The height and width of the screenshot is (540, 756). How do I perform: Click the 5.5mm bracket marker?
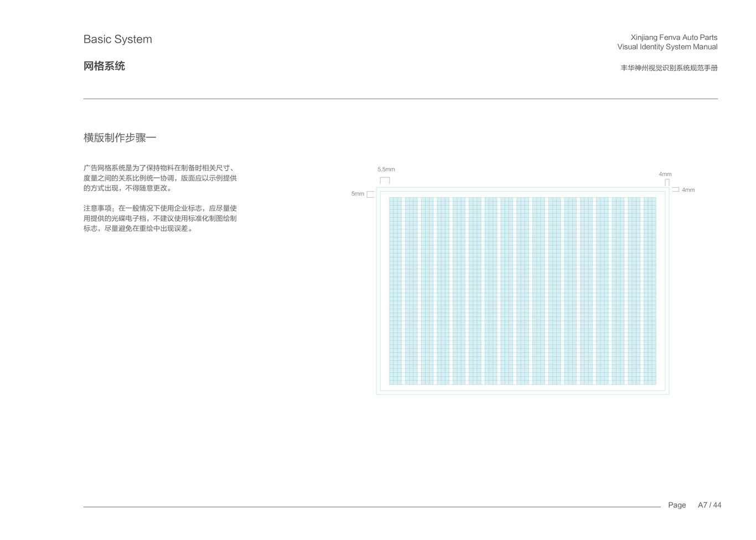[x=385, y=181]
